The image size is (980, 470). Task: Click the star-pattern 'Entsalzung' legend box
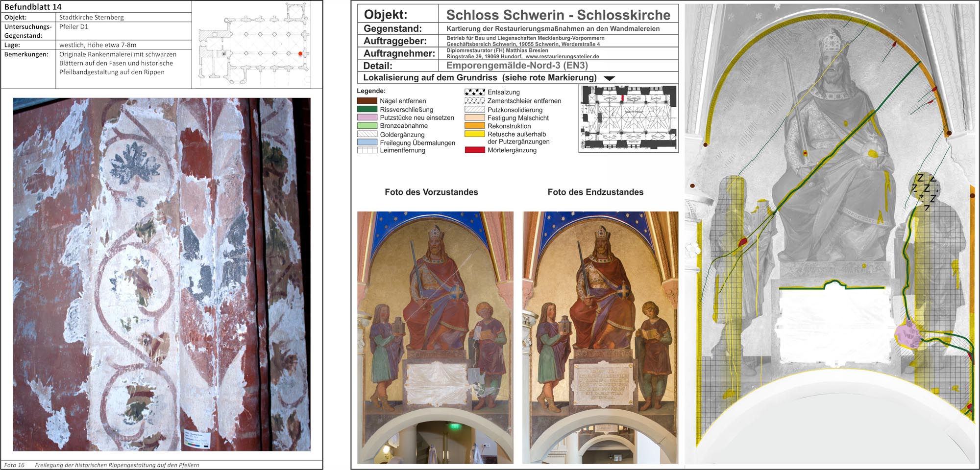tap(475, 92)
